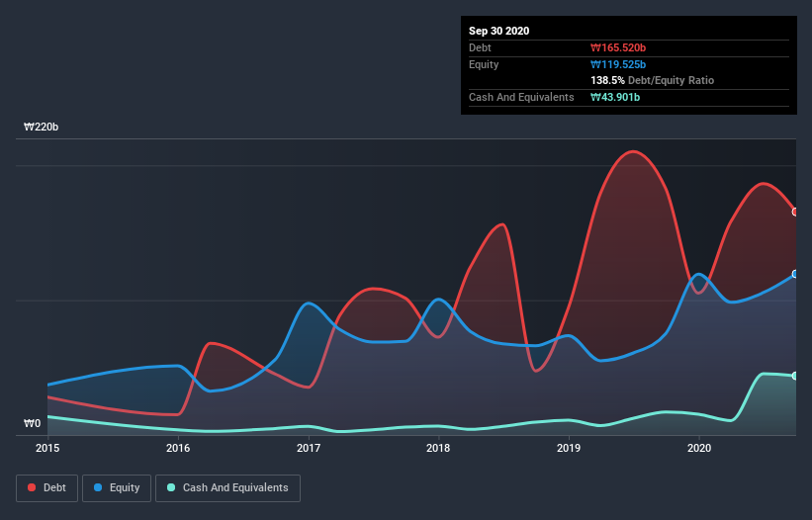812x520 pixels.
Task: Click the Debt row label in the tooltip
Action: [x=480, y=47]
